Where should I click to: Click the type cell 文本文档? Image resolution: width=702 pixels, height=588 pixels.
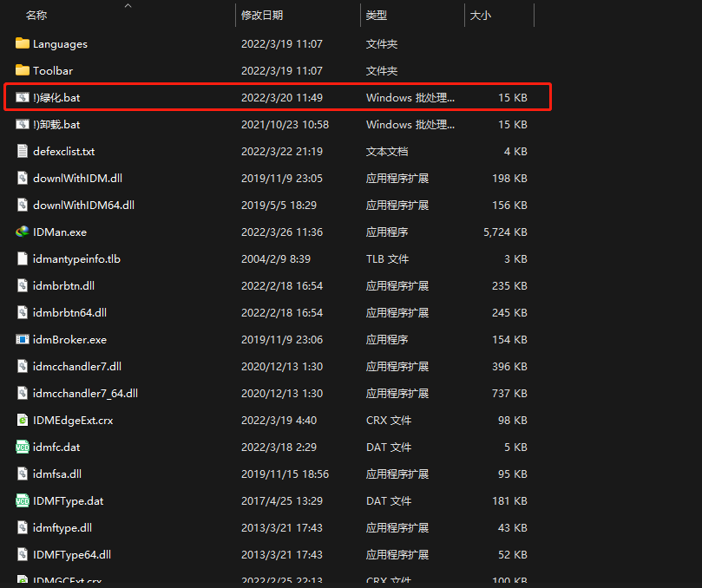tap(387, 151)
